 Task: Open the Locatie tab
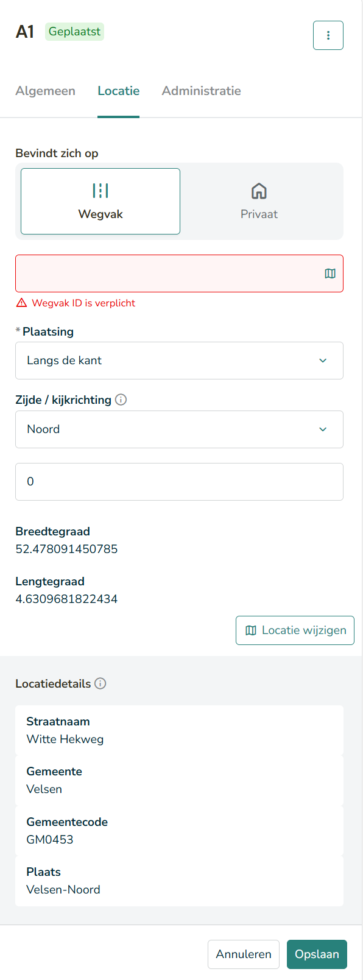pos(119,91)
